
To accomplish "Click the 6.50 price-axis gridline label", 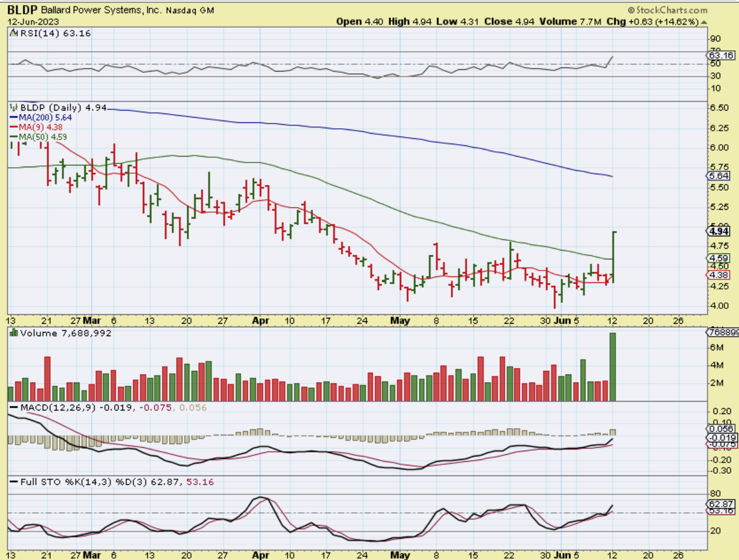I will tap(719, 109).
